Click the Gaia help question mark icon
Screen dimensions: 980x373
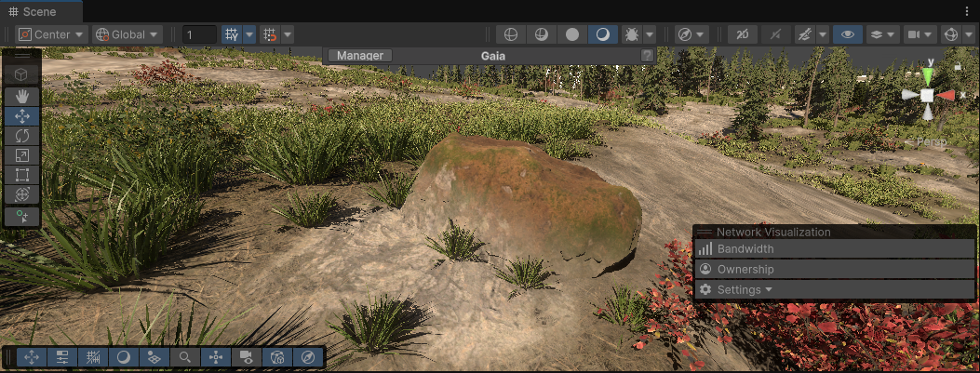(x=646, y=56)
